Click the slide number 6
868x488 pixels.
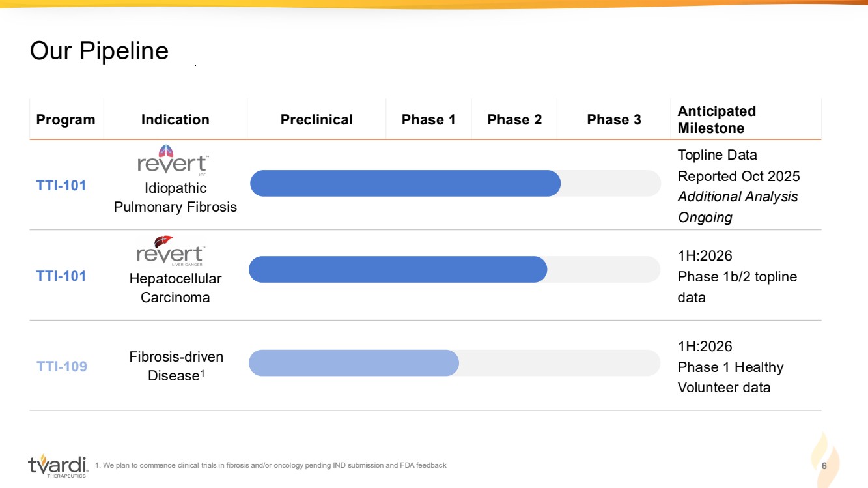click(x=824, y=466)
